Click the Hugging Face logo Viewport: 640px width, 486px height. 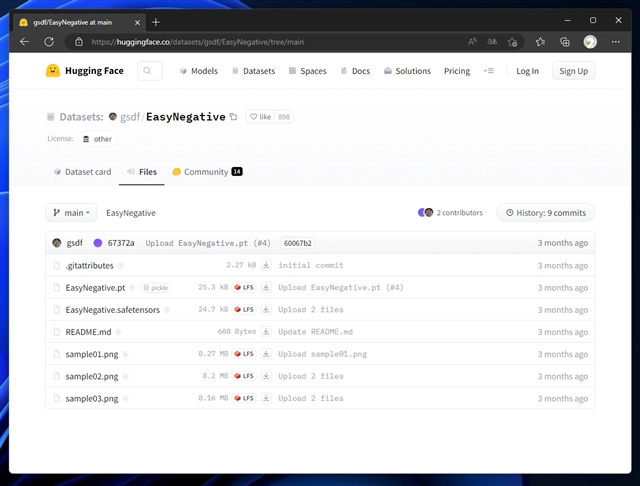click(x=84, y=71)
